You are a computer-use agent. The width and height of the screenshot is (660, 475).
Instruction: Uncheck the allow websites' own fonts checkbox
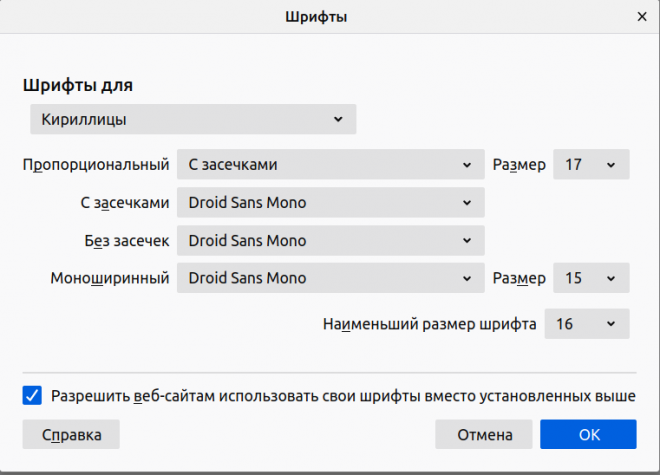tap(32, 396)
